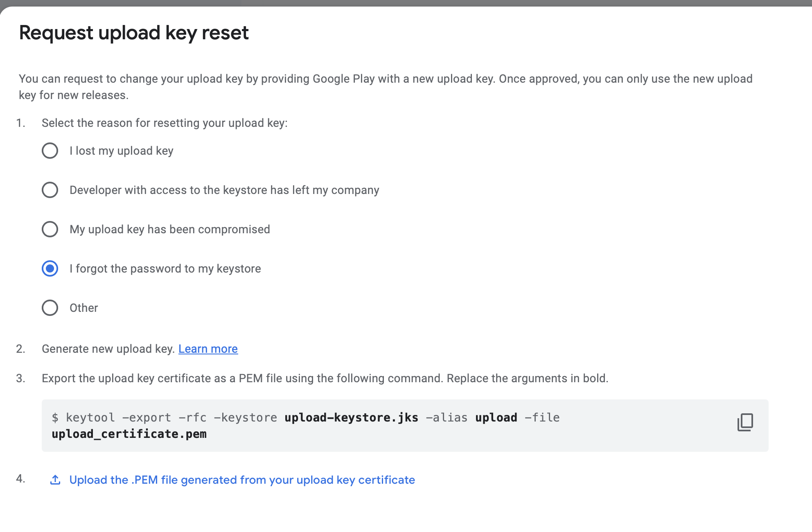Click the "Other" option label text
Viewport: 812px width, 532px height.
83,308
